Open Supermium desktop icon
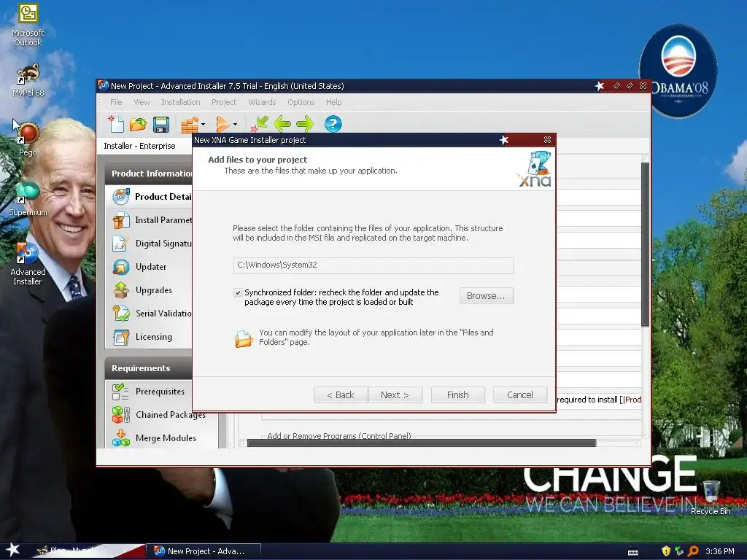The width and height of the screenshot is (747, 560). click(x=28, y=198)
